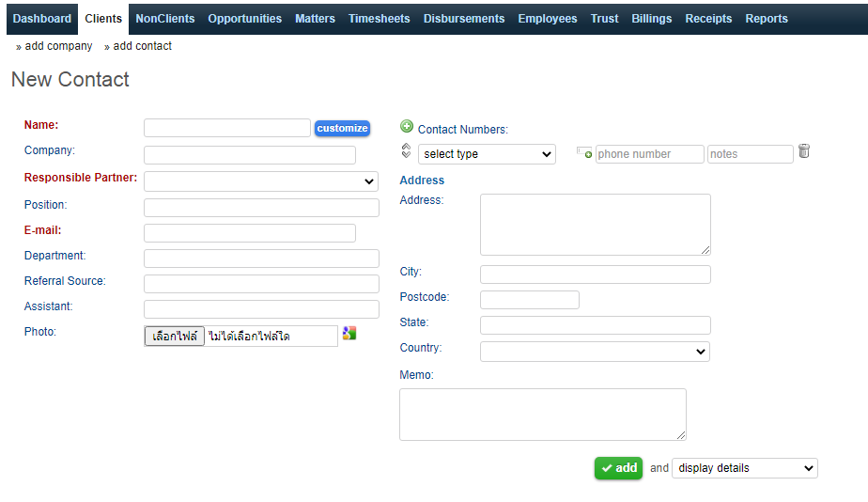Delete the contact number with trash icon
The height and width of the screenshot is (502, 868).
click(804, 151)
